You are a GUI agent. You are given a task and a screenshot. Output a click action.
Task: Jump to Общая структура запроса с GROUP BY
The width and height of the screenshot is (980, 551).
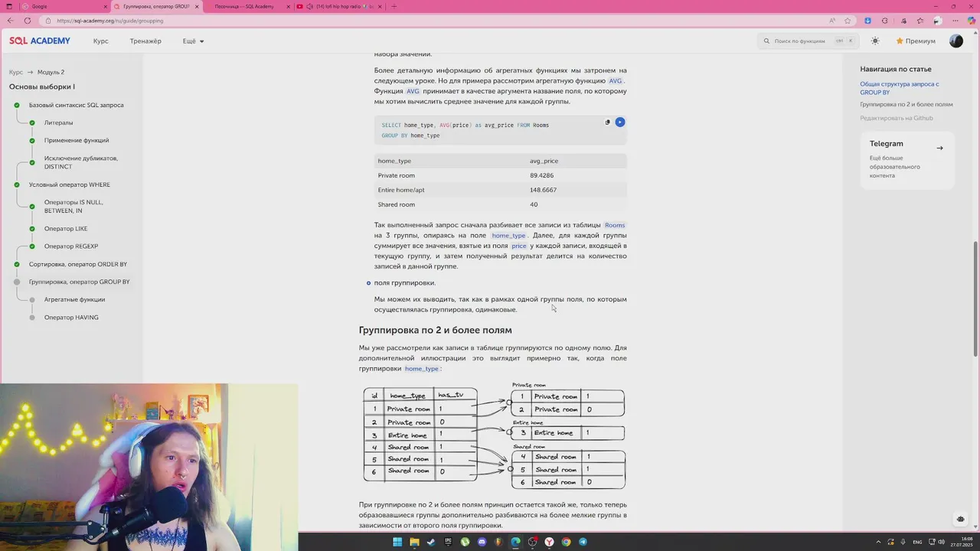[900, 88]
